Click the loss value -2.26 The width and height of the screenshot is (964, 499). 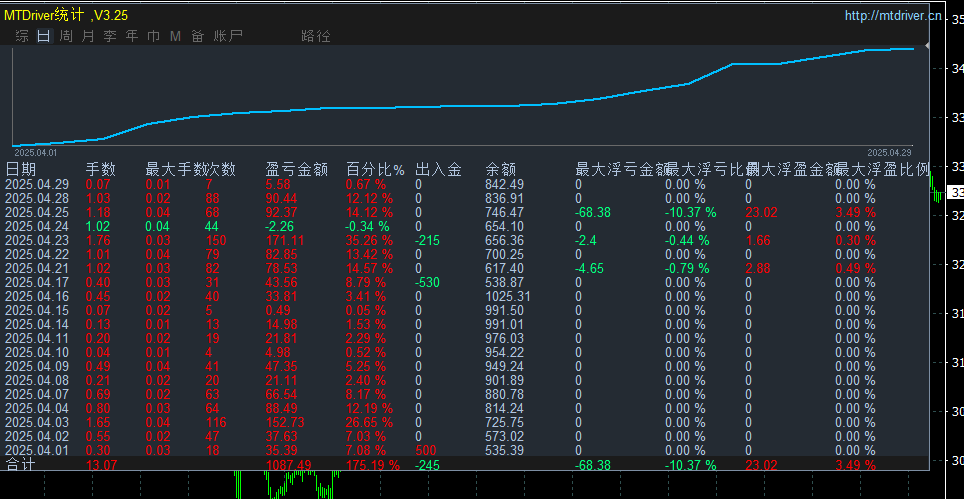tap(280, 226)
